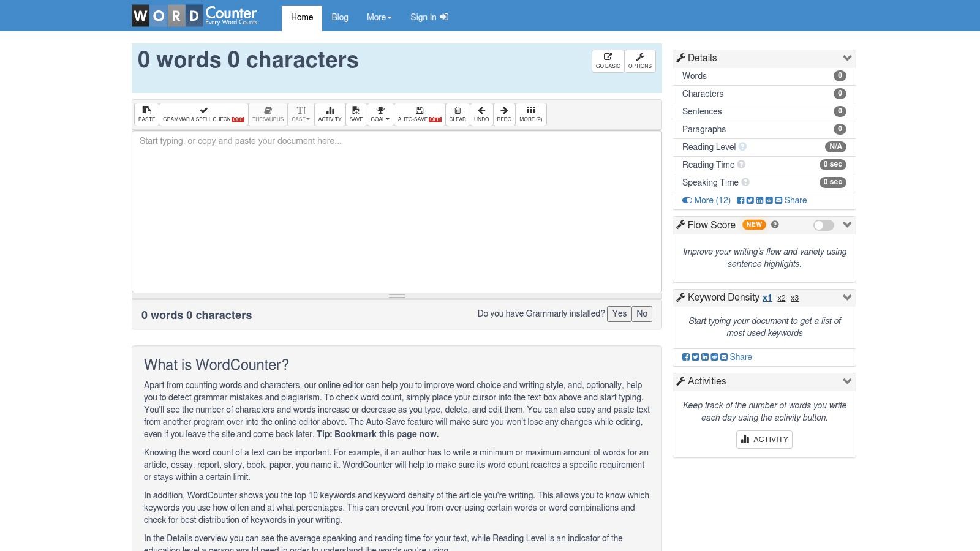Share Keyword Density on Reddit
The image size is (980, 551).
pos(714,357)
